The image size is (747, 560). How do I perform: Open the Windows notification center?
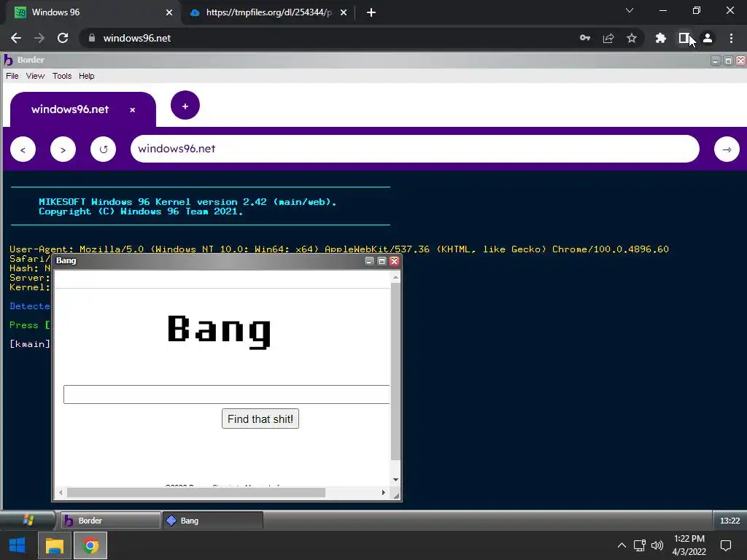pos(726,545)
